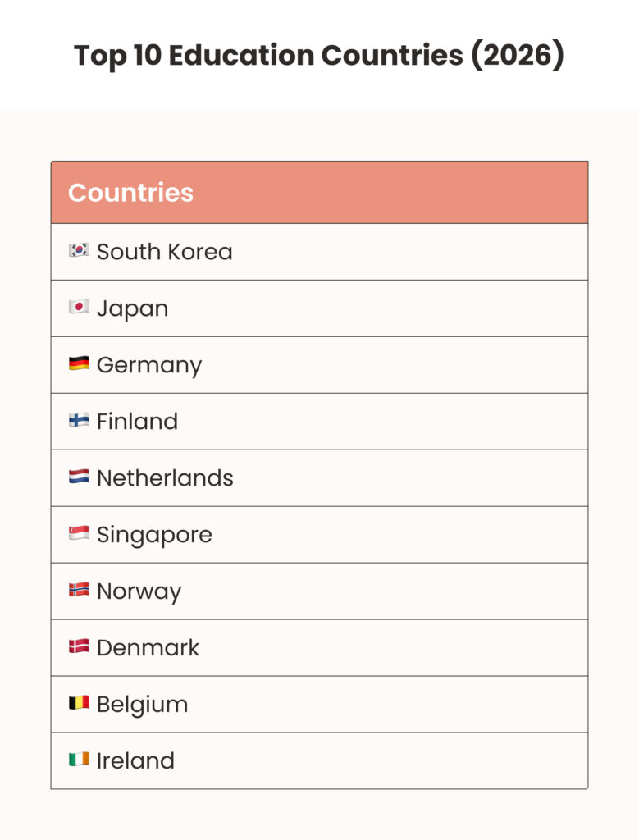Image resolution: width=639 pixels, height=840 pixels.
Task: Click the Denmark flag icon
Action: point(79,646)
